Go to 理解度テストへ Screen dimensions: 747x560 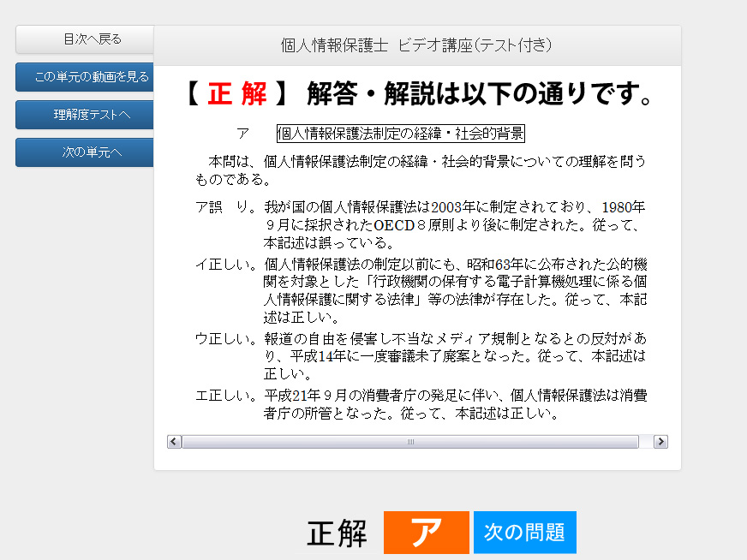(x=85, y=114)
